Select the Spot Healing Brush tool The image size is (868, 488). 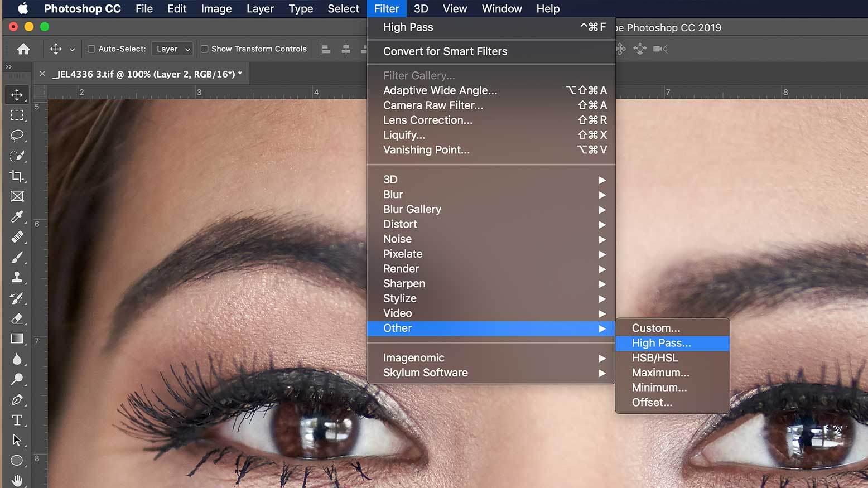pos(17,237)
